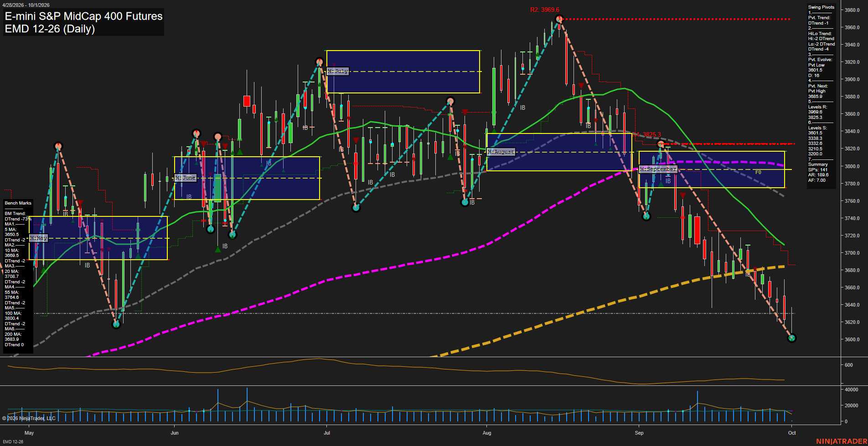This screenshot has width=868, height=446.
Task: Select the "EMD 12-26 (Daily)" subtitle
Action: click(50, 29)
